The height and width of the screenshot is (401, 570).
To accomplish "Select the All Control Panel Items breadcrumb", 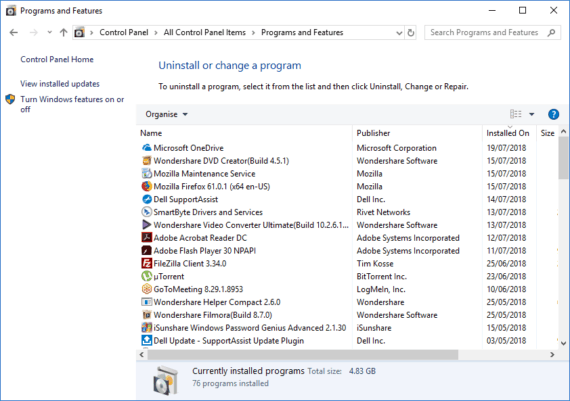I will (x=204, y=32).
